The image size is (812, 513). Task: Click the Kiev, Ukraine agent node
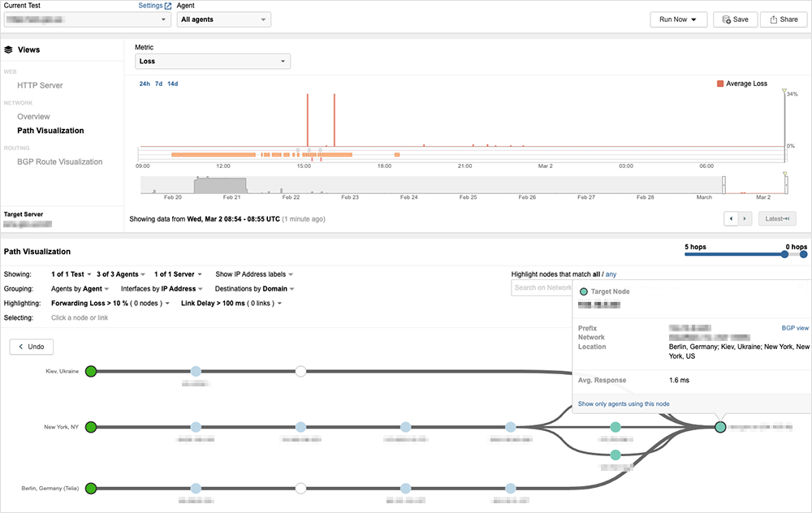(91, 371)
